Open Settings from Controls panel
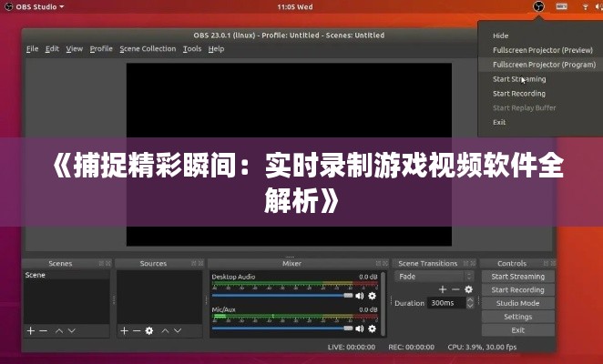 [518, 317]
